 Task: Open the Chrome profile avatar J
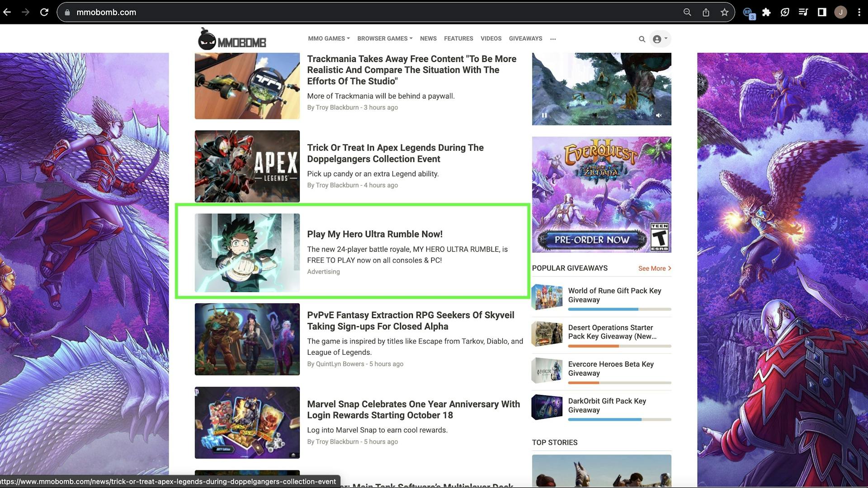840,12
